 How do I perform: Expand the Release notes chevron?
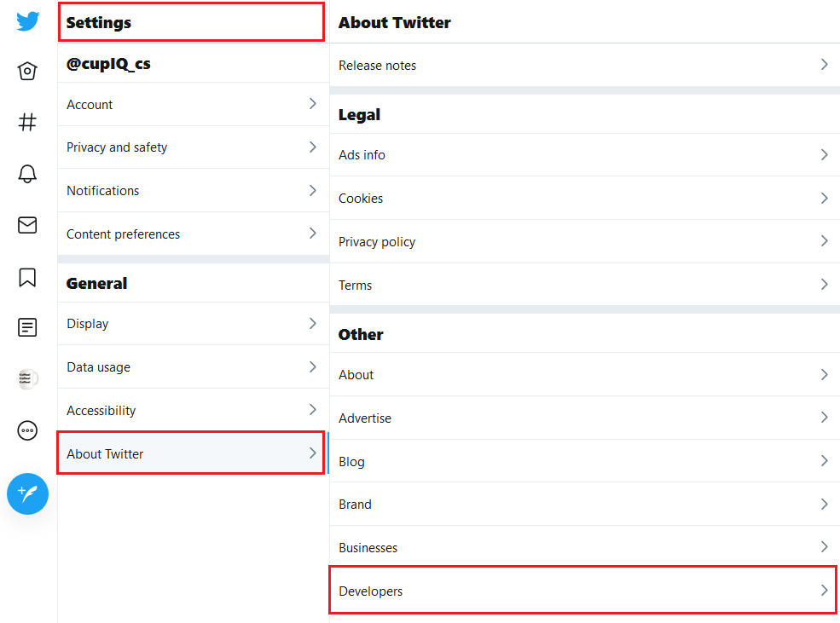[x=824, y=65]
